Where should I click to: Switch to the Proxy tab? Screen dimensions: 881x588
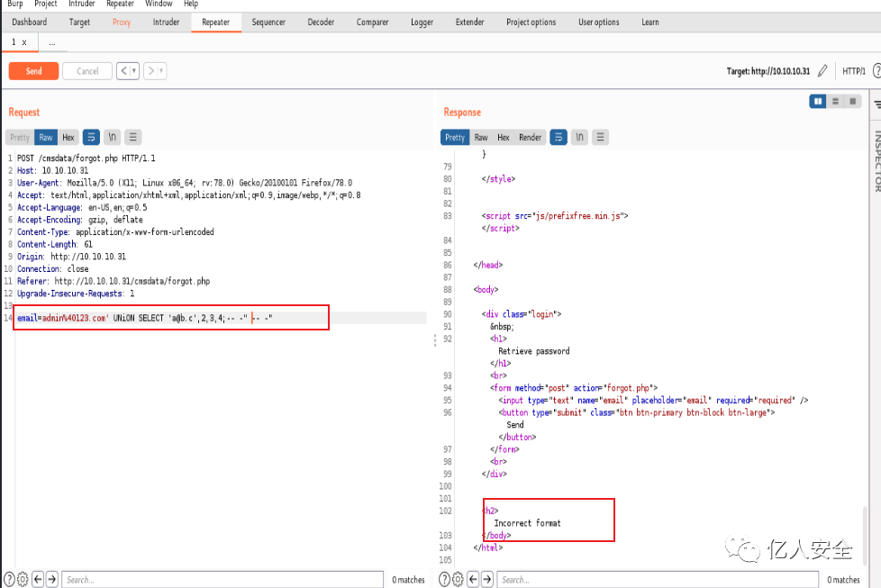122,23
